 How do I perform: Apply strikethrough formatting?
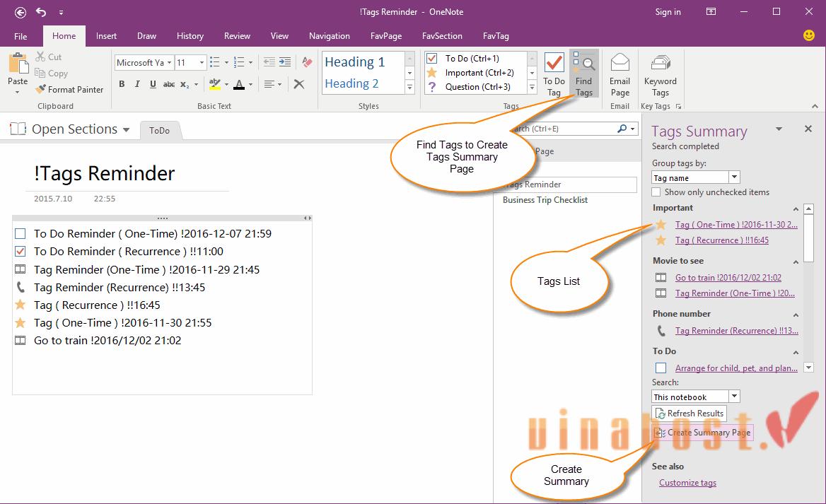pos(168,84)
